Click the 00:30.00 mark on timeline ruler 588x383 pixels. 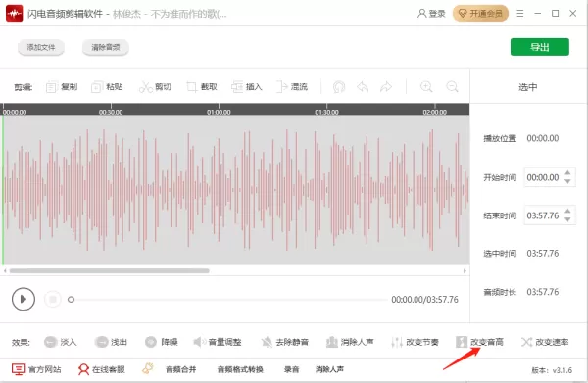pos(111,112)
